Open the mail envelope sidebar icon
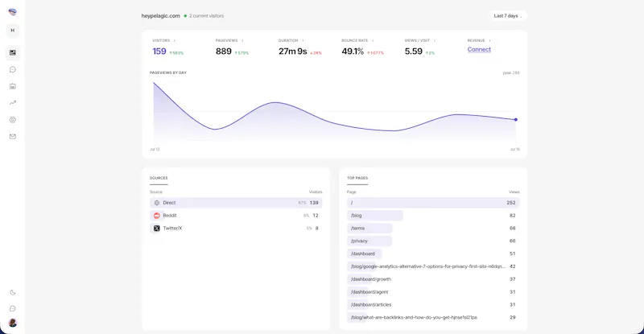 (x=13, y=136)
